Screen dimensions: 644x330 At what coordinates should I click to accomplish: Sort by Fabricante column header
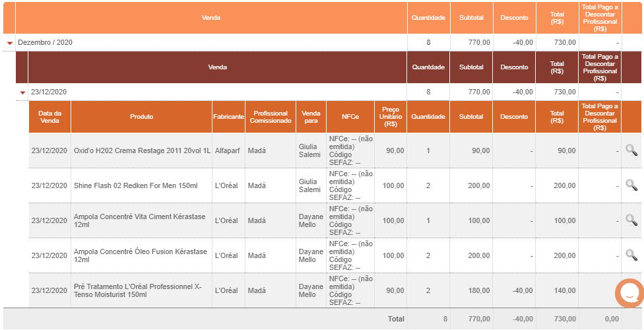point(229,117)
